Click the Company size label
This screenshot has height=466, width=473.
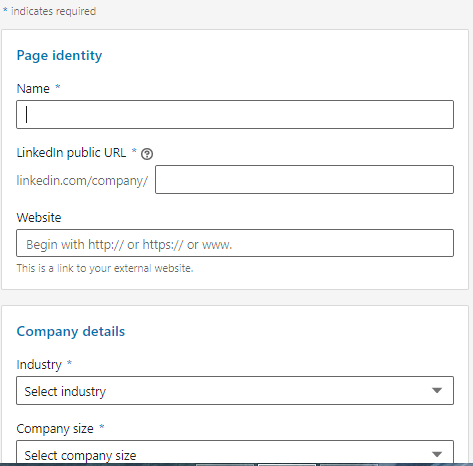pos(55,429)
